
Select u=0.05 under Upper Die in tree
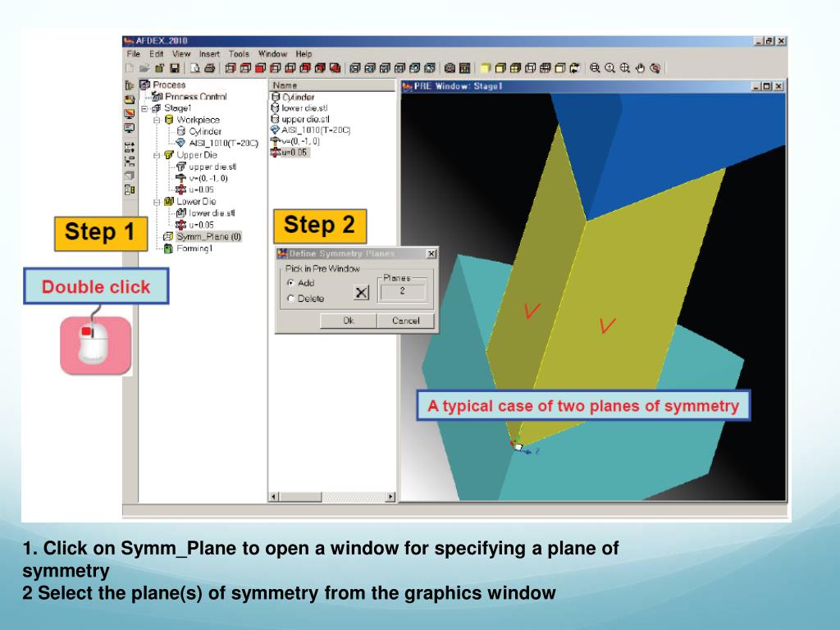[x=201, y=189]
